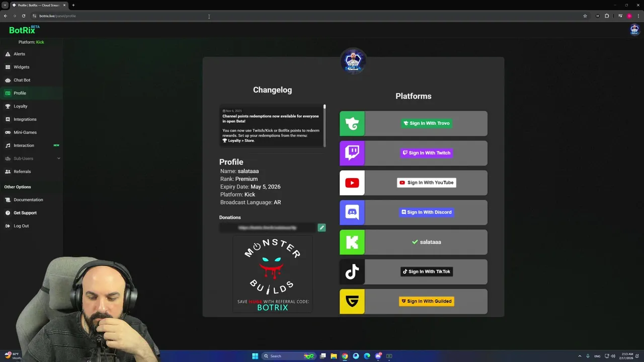The height and width of the screenshot is (362, 644).
Task: Click the green Kick platform icon
Action: point(352,242)
